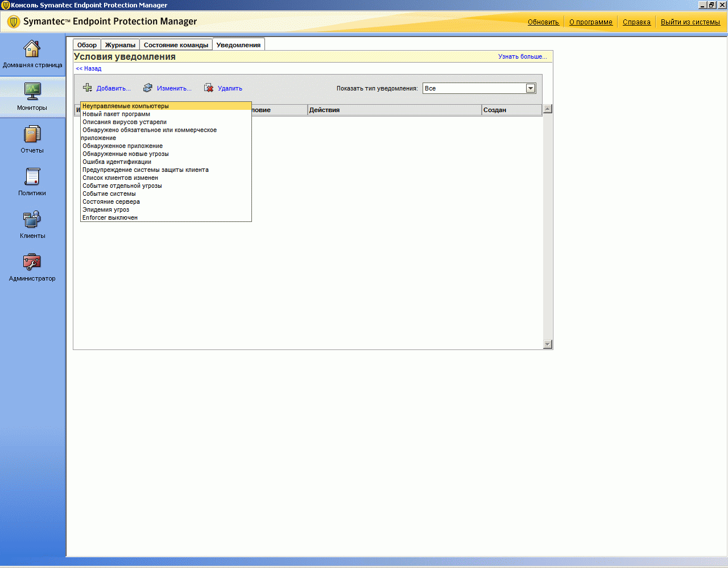Viewport: 728px width, 568px height.
Task: Click the Добавить... button text
Action: tap(114, 88)
